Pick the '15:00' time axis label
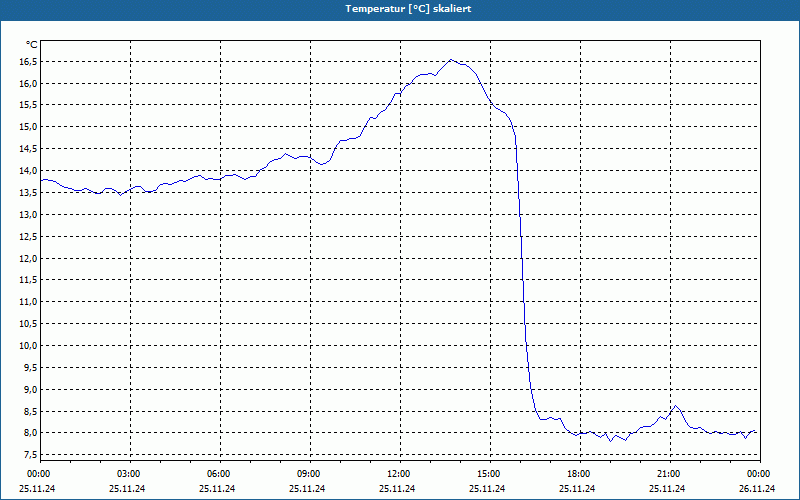Image resolution: width=800 pixels, height=500 pixels. click(490, 474)
